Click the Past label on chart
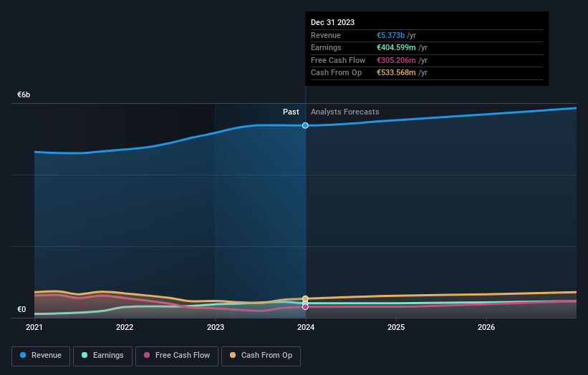 (x=291, y=112)
